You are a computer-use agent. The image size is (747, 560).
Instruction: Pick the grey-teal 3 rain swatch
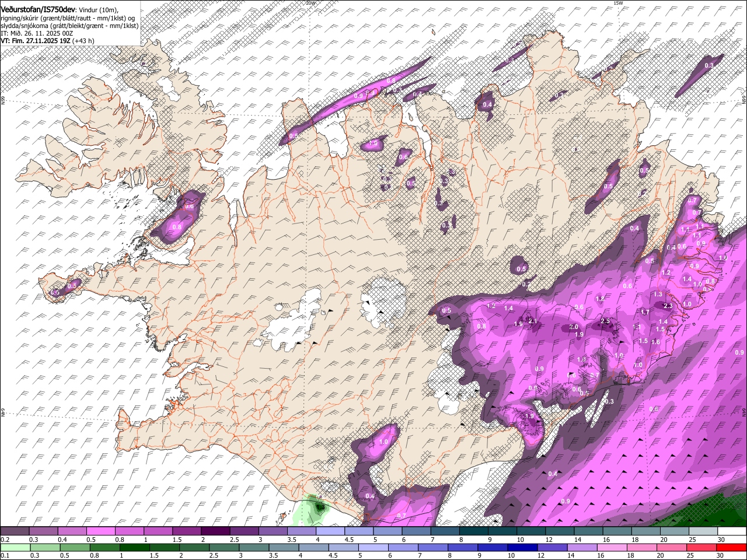[x=254, y=547]
